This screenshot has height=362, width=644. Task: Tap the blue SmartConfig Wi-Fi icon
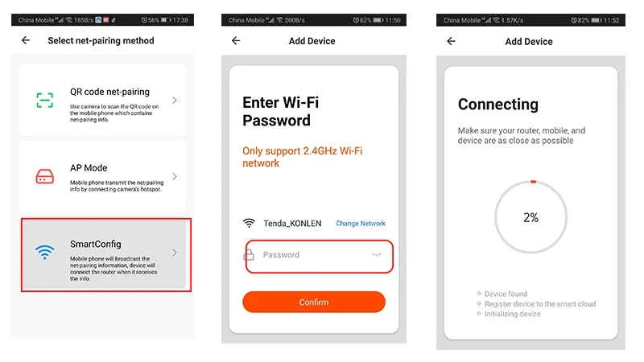click(x=45, y=252)
